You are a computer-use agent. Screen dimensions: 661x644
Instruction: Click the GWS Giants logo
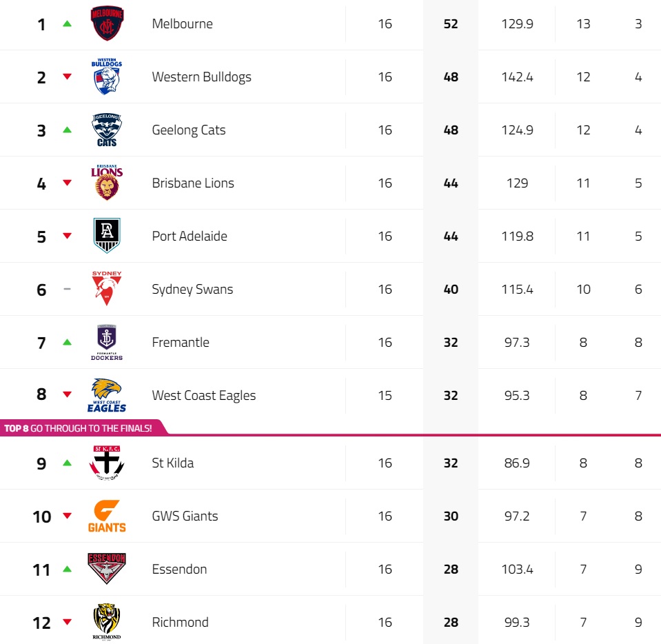[107, 516]
